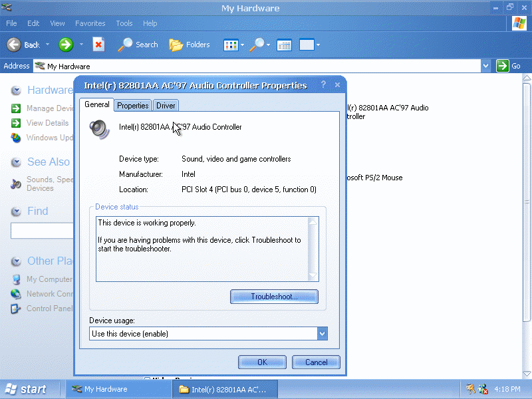The width and height of the screenshot is (532, 399).
Task: Open the Views icon dropdown arrow
Action: 242,45
